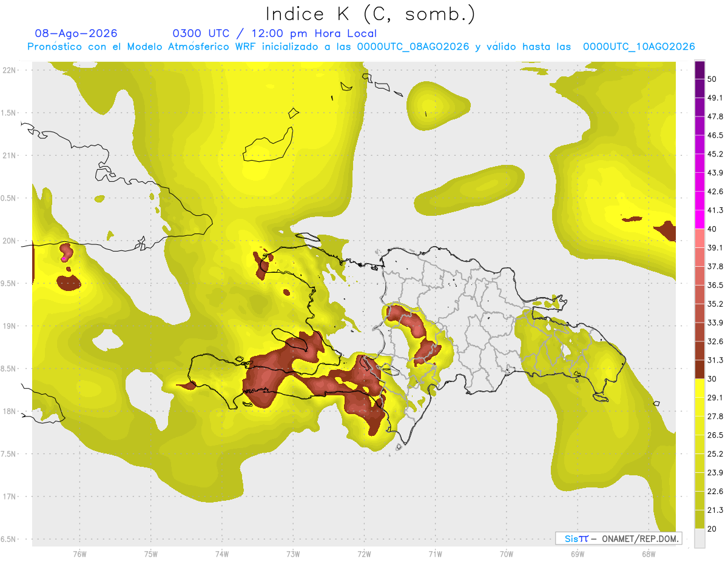728x562 pixels.
Task: Click the "20" color scale label
Action: click(712, 529)
